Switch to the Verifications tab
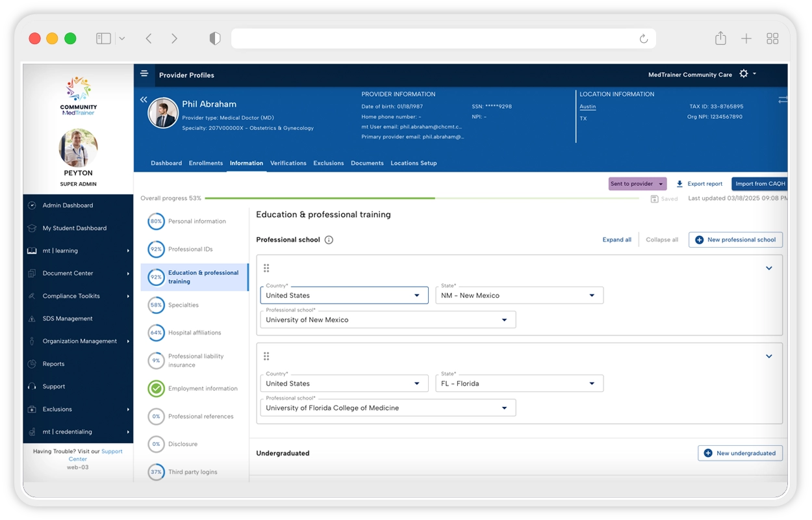The width and height of the screenshot is (812, 520). click(288, 163)
